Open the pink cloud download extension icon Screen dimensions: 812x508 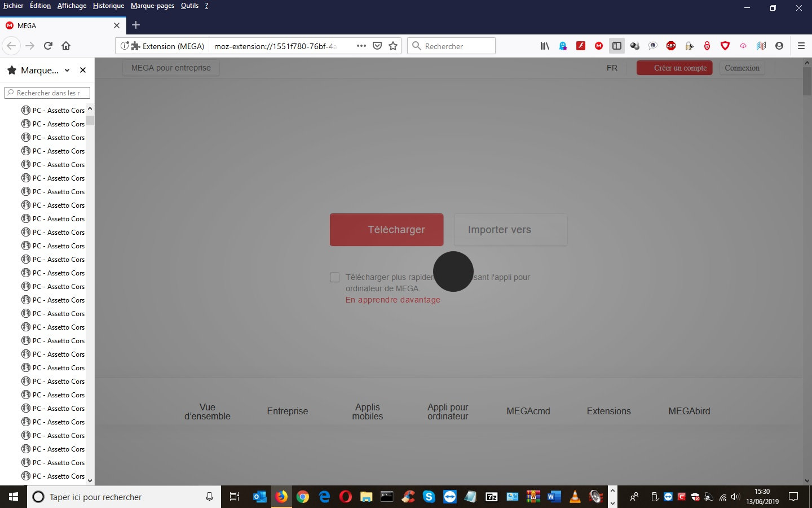pos(743,46)
